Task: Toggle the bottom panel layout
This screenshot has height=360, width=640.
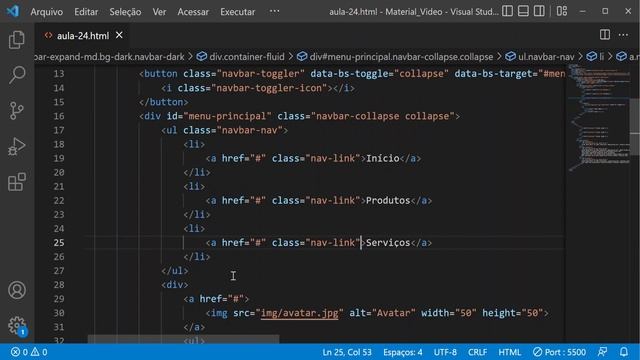Action: 523,11
